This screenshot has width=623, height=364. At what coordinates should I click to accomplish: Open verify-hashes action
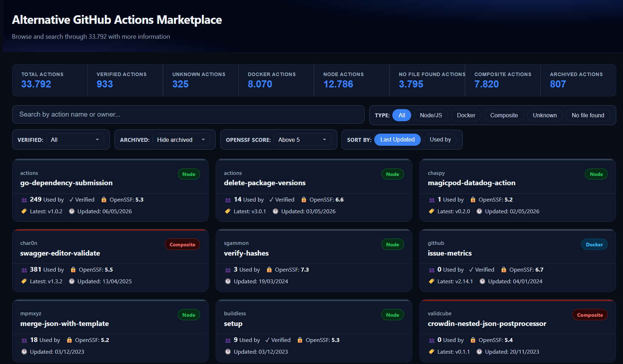pos(246,253)
